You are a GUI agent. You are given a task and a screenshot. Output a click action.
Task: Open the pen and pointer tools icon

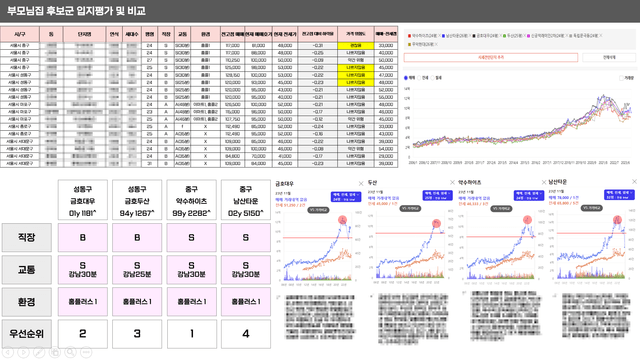coord(39,352)
